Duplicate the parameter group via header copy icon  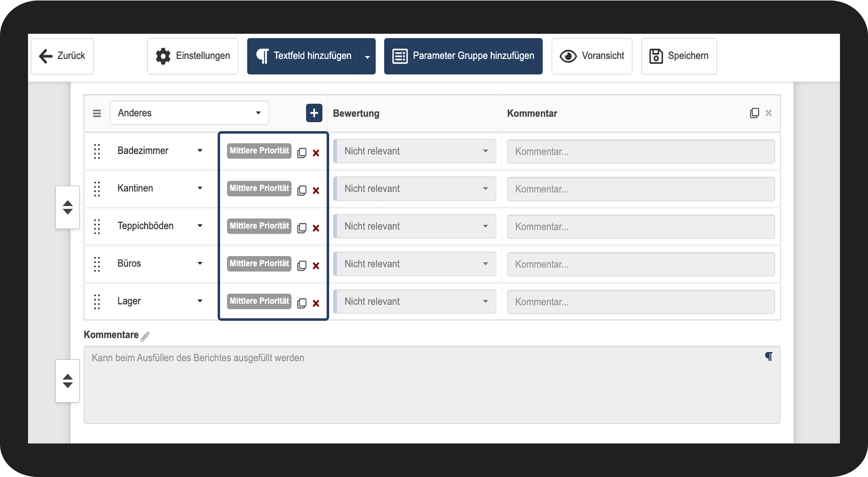point(755,113)
